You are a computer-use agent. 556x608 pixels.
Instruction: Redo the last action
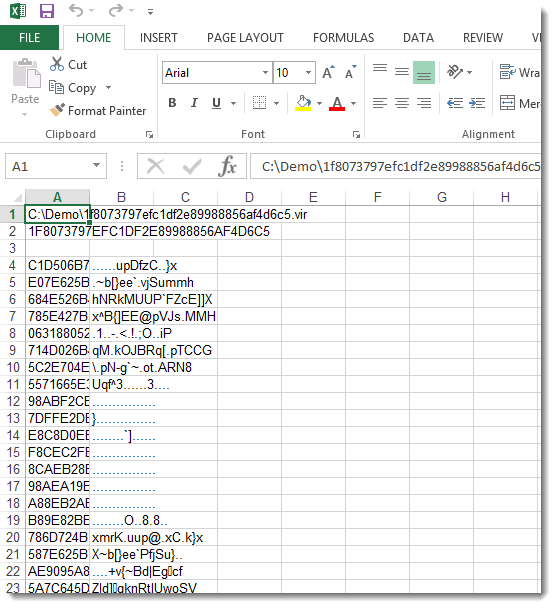tap(116, 11)
